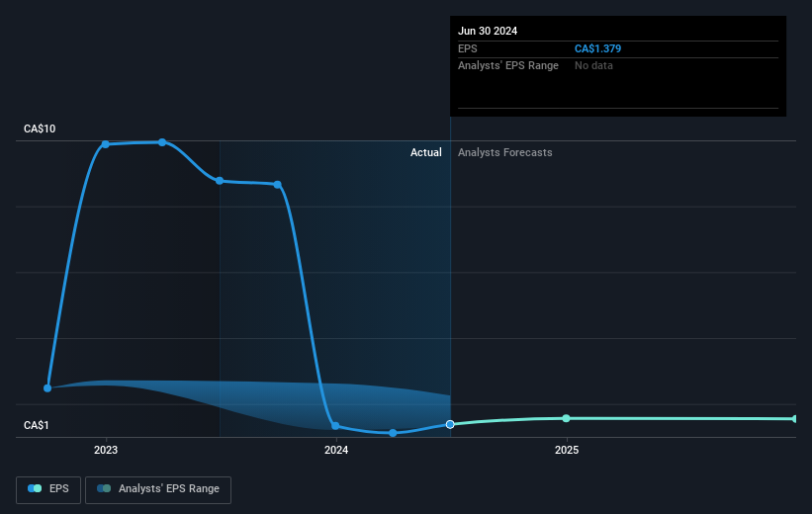
Task: Click the Analysts' EPS Range tooltip label
Action: 508,66
